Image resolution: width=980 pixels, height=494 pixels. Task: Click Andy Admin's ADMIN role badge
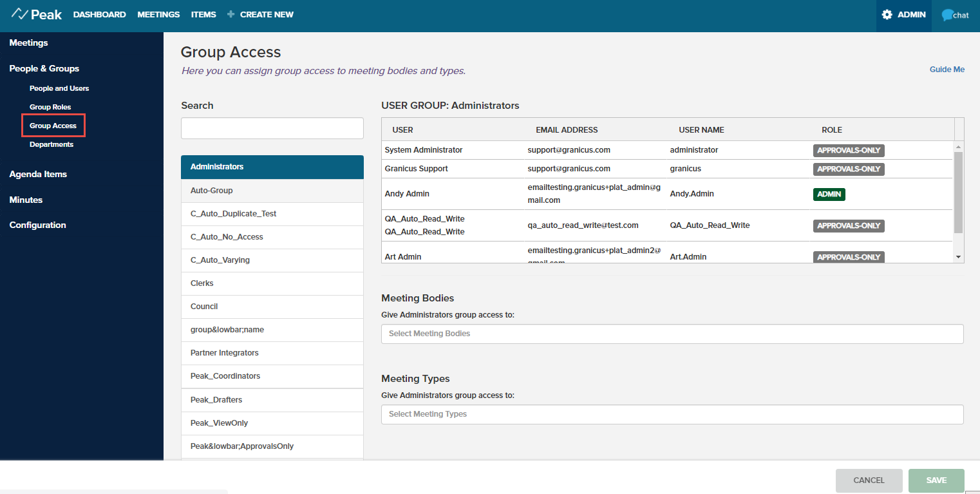click(x=829, y=194)
